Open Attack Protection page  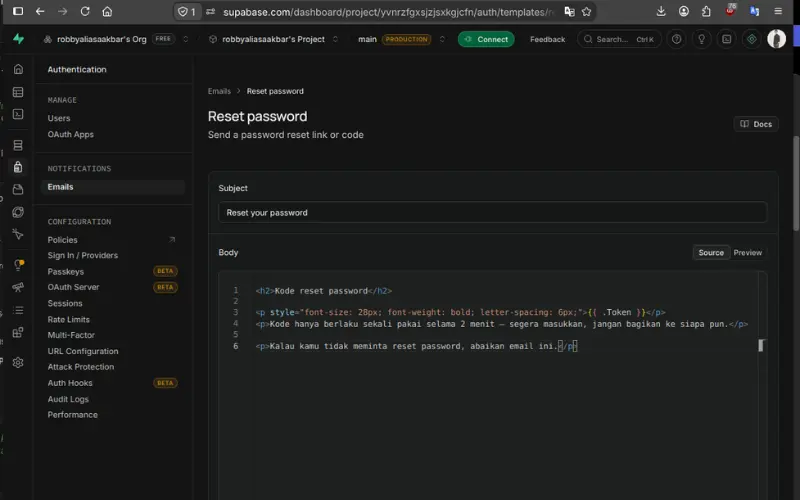coord(81,367)
